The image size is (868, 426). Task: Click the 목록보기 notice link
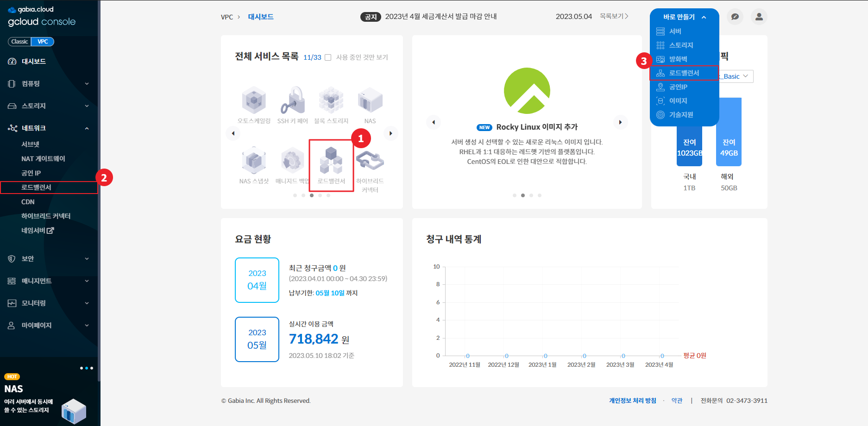click(x=614, y=16)
